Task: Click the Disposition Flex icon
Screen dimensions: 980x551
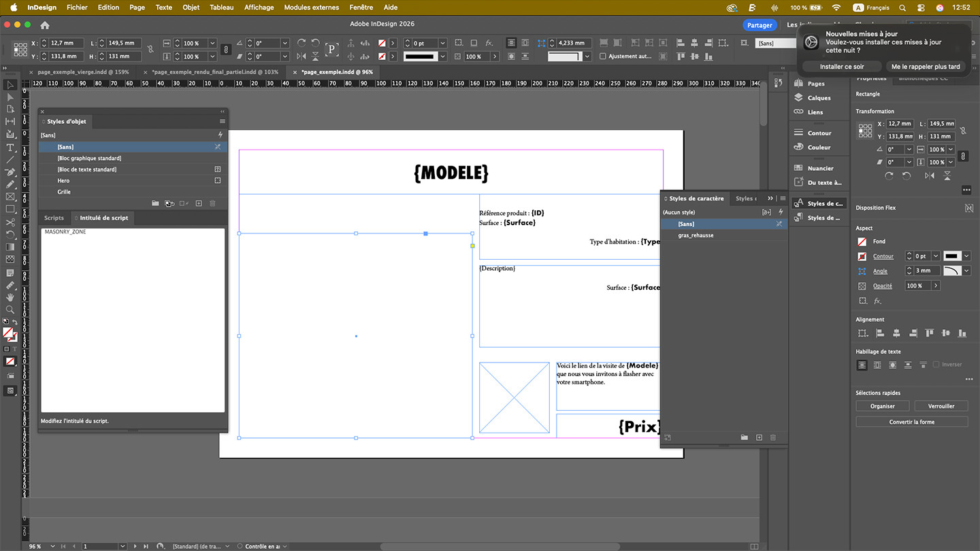Action: (x=968, y=208)
